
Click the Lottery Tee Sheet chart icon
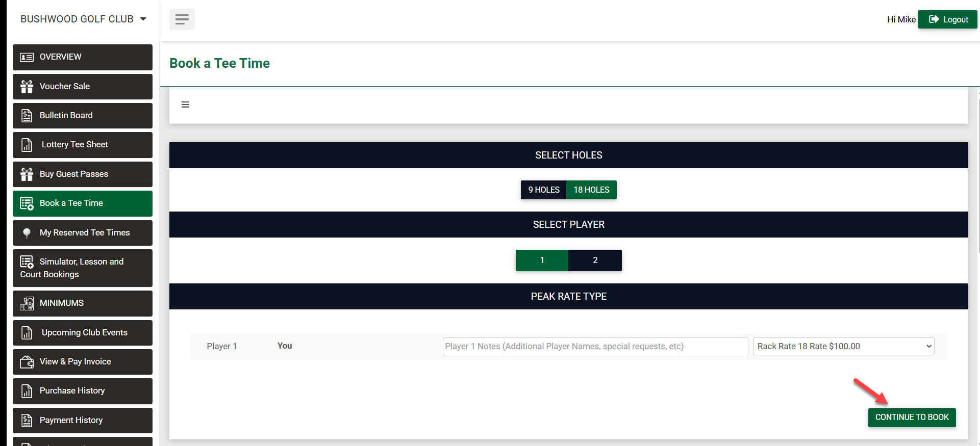click(x=27, y=145)
